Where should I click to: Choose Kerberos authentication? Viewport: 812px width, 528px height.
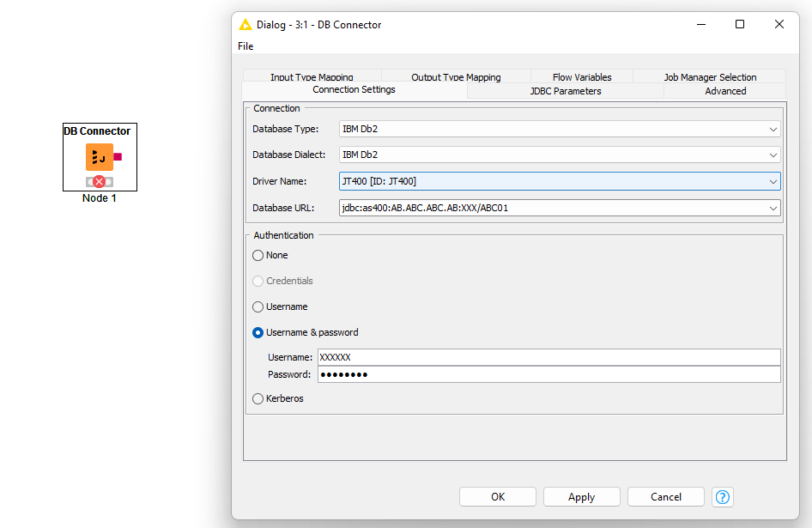point(258,398)
